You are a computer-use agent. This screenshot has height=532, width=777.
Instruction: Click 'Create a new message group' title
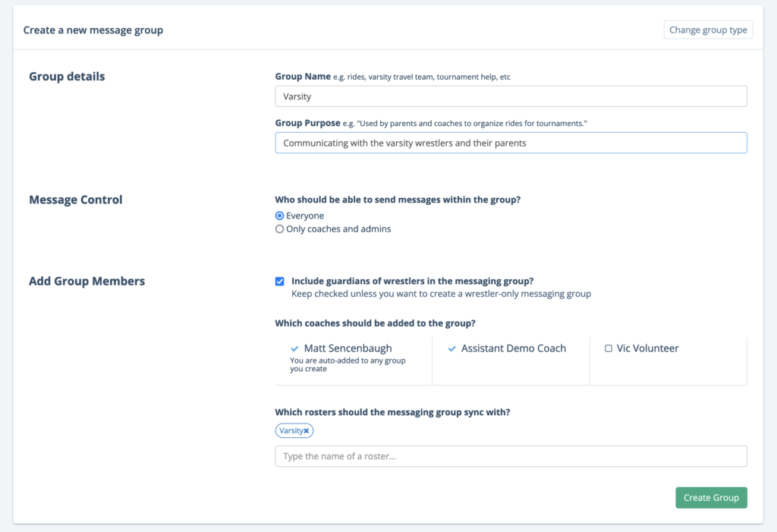(x=93, y=30)
